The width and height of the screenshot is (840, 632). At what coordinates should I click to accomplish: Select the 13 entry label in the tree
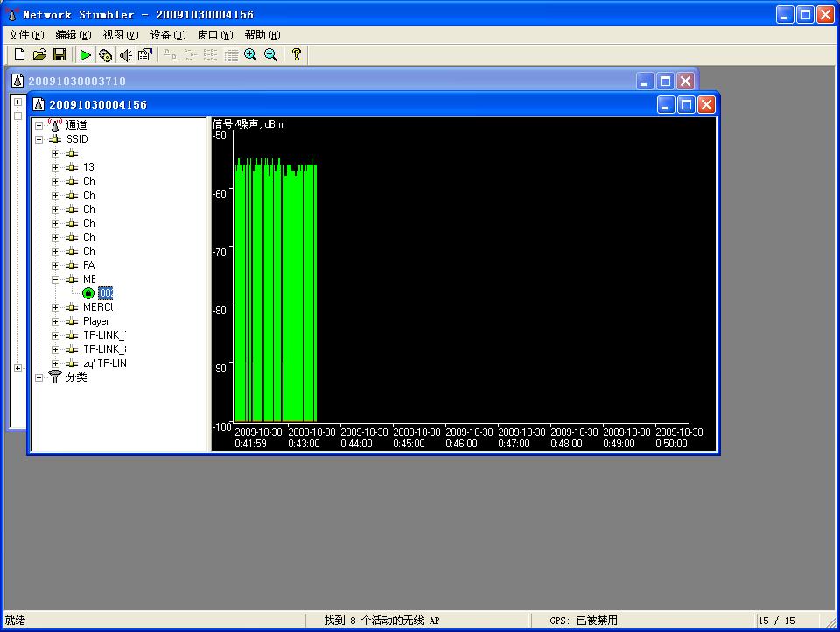tap(89, 166)
